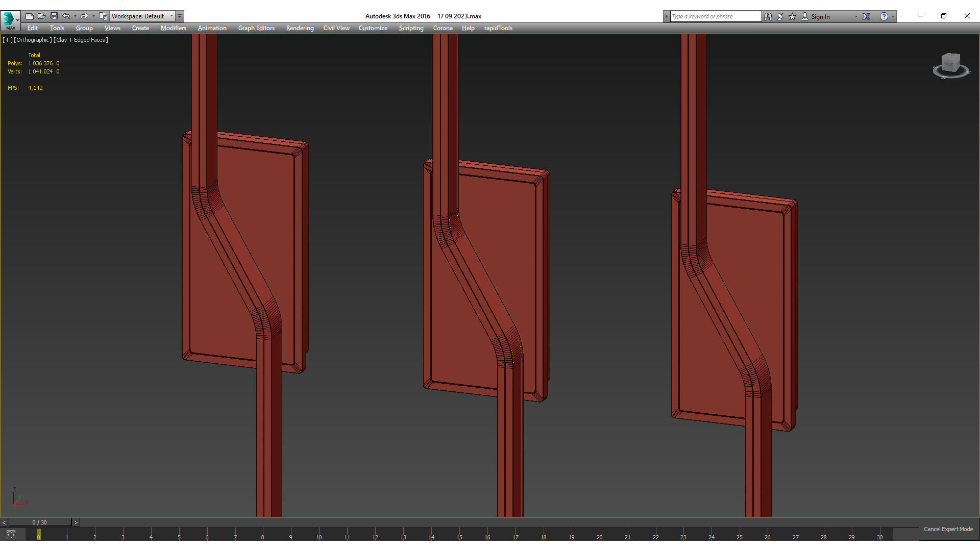Image resolution: width=980 pixels, height=551 pixels.
Task: Click the Favorites star icon
Action: 793,16
